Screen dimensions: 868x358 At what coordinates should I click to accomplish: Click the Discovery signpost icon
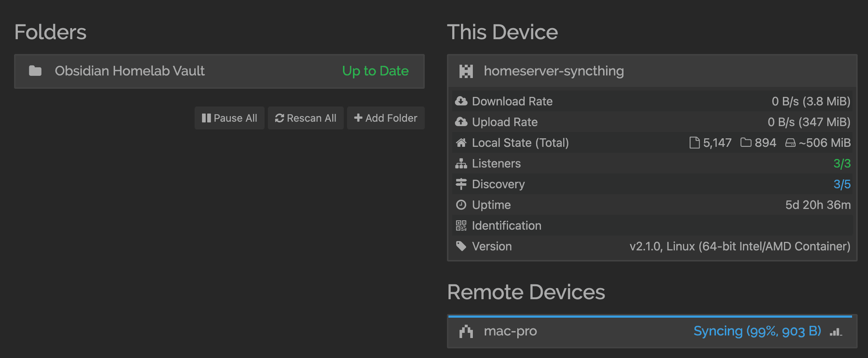[461, 184]
